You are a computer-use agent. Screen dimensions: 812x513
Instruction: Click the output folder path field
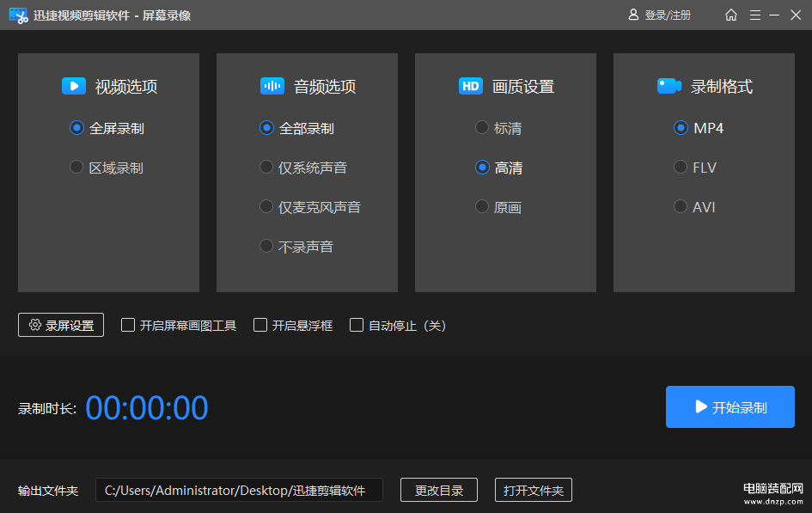click(x=239, y=490)
